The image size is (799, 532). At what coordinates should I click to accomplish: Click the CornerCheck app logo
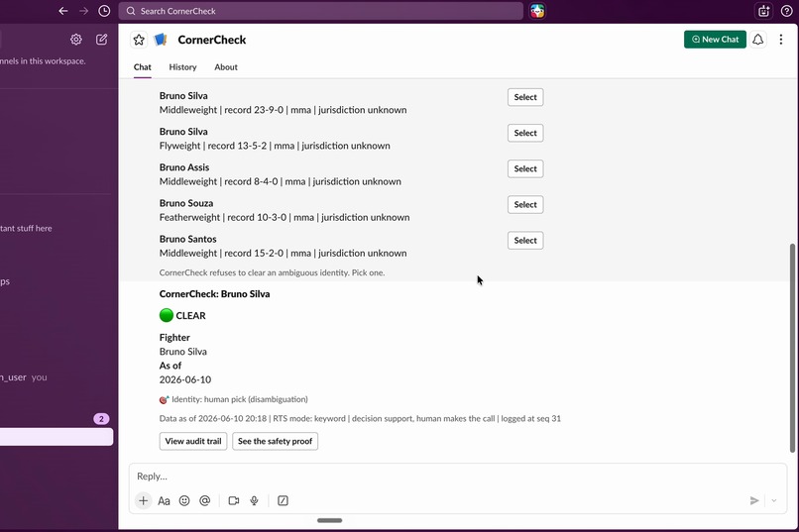[161, 40]
